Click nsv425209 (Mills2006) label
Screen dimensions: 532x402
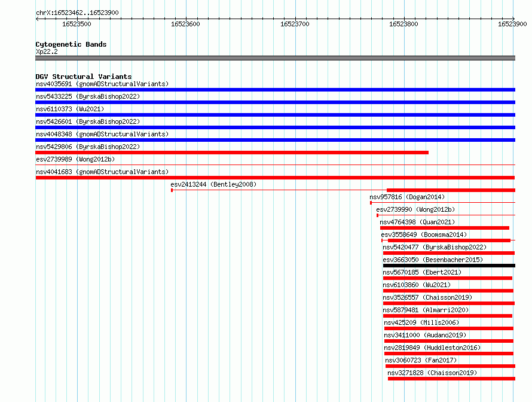(421, 322)
